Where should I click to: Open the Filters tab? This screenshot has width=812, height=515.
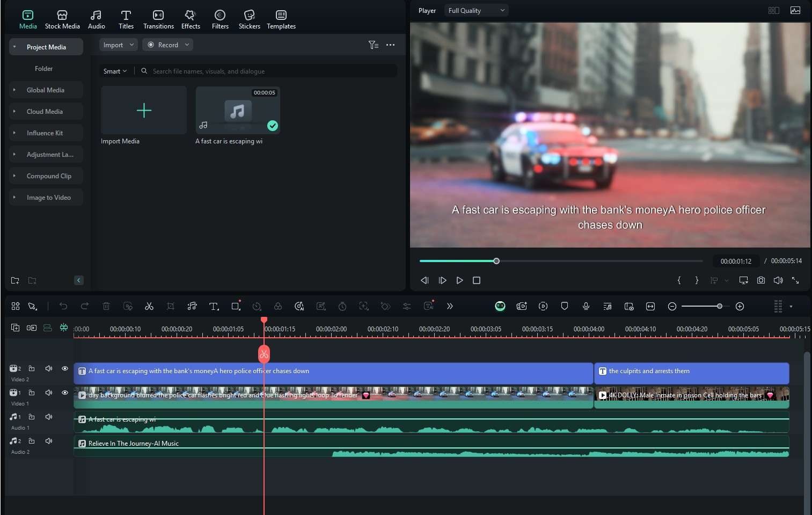(x=220, y=19)
